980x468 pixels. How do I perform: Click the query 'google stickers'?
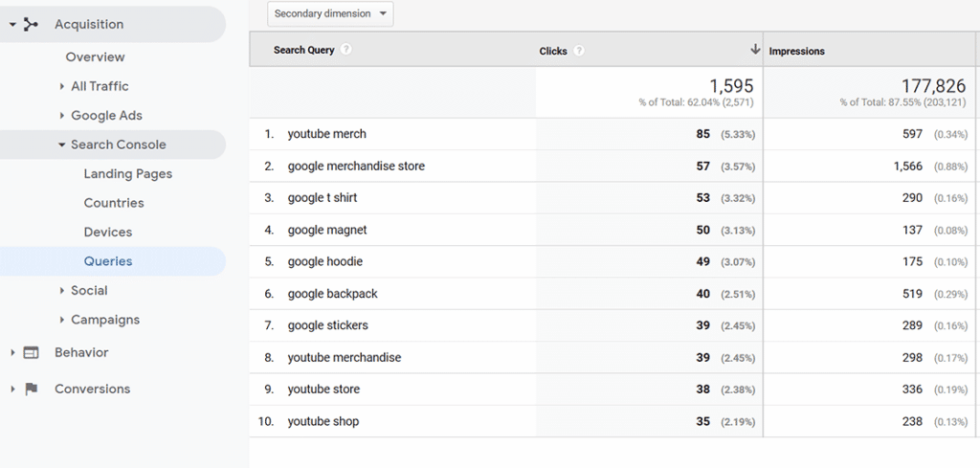point(328,325)
